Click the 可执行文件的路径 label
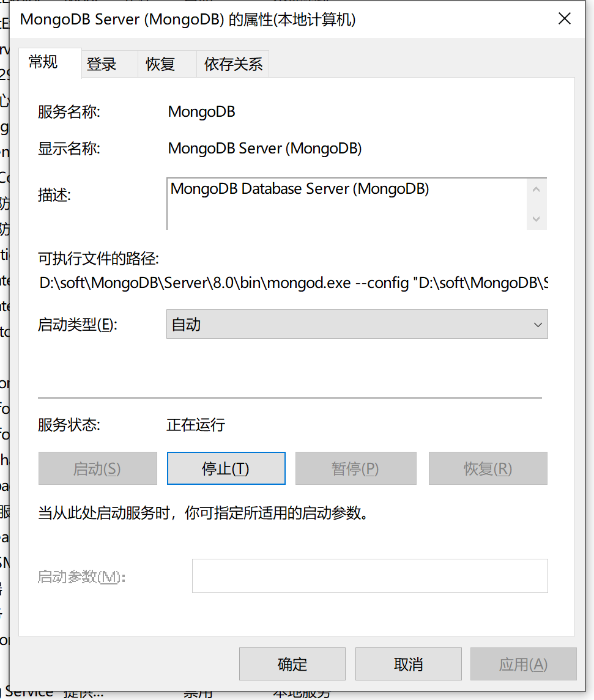This screenshot has height=700, width=594. coord(98,259)
